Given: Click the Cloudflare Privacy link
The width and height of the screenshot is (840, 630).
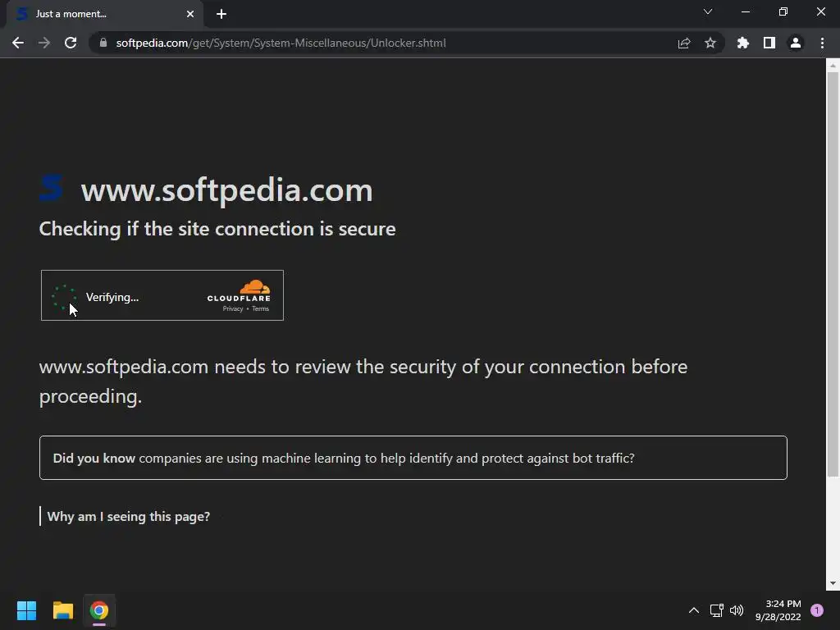Looking at the screenshot, I should [x=233, y=308].
